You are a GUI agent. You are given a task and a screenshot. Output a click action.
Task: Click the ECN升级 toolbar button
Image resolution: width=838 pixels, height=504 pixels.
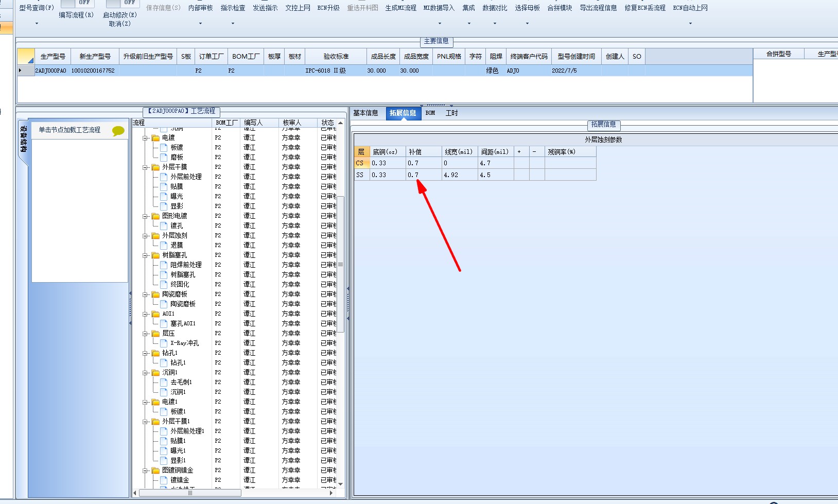pos(328,8)
